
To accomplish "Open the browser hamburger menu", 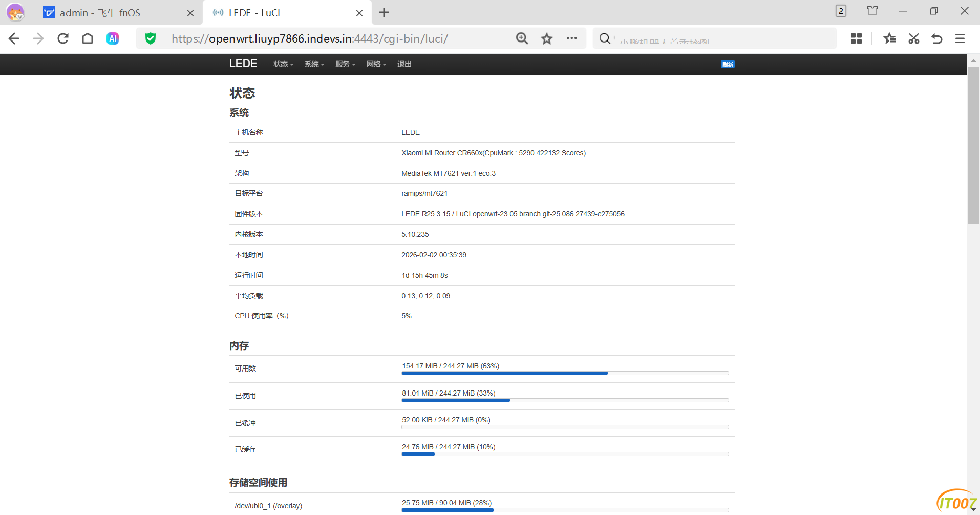I will (x=960, y=38).
